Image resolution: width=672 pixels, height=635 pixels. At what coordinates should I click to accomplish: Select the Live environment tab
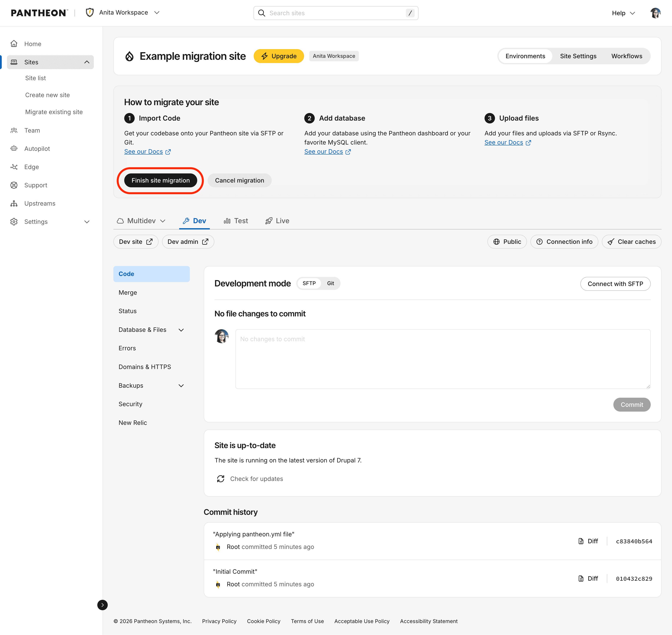point(277,221)
